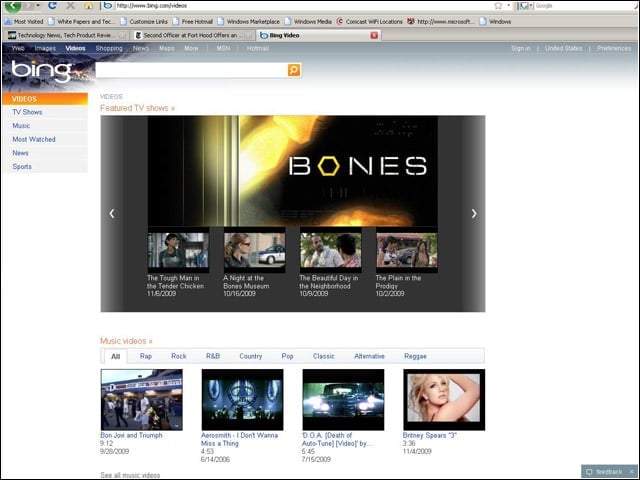
Task: Select the Reggae music tab
Action: click(x=415, y=356)
